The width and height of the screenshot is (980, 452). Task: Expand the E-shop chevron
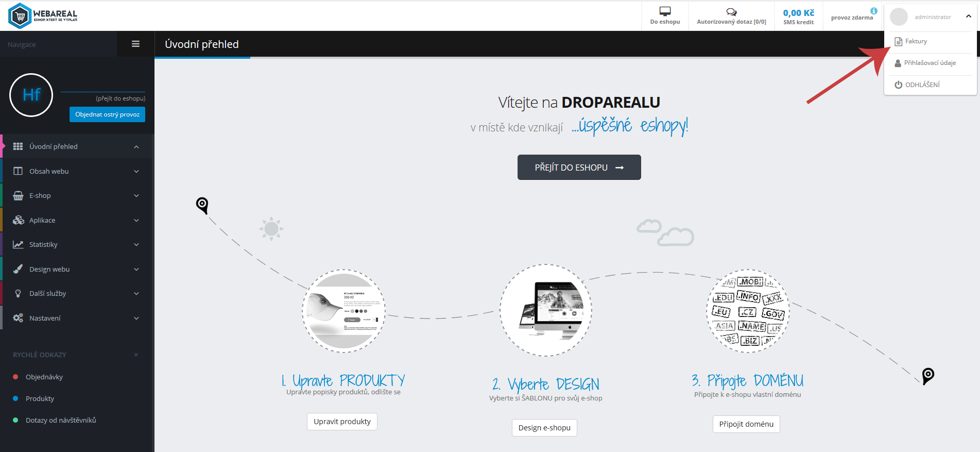click(136, 195)
